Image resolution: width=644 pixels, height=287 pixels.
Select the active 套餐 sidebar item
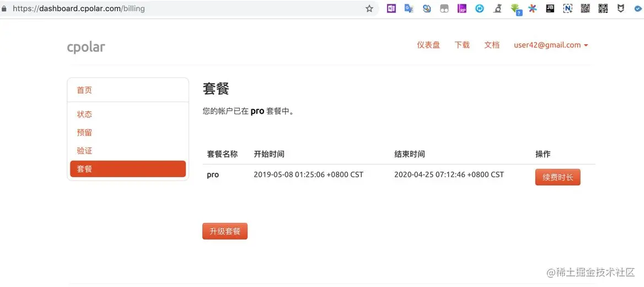tap(128, 168)
